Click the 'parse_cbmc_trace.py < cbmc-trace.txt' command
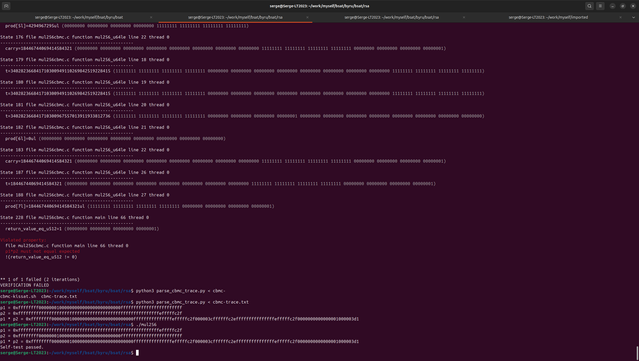This screenshot has width=639, height=361. coord(192,302)
